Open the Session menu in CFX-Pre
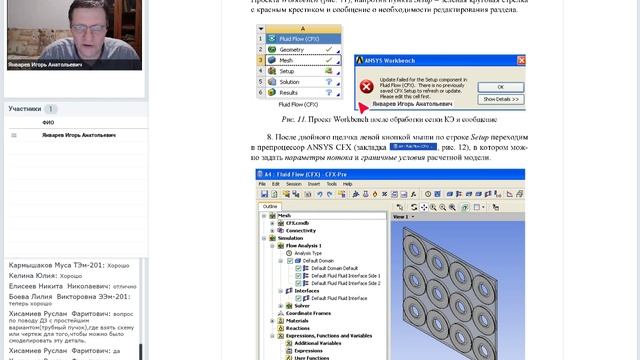 coord(293,184)
